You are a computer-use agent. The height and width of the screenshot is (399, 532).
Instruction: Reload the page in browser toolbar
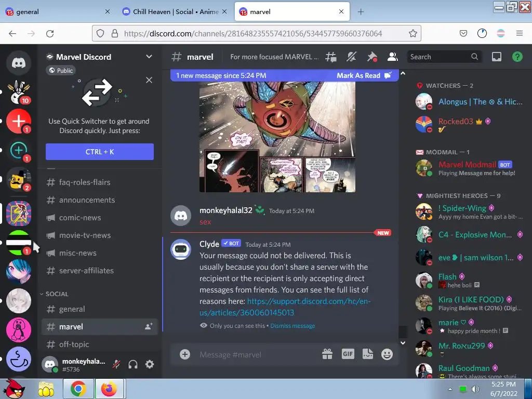tap(50, 33)
